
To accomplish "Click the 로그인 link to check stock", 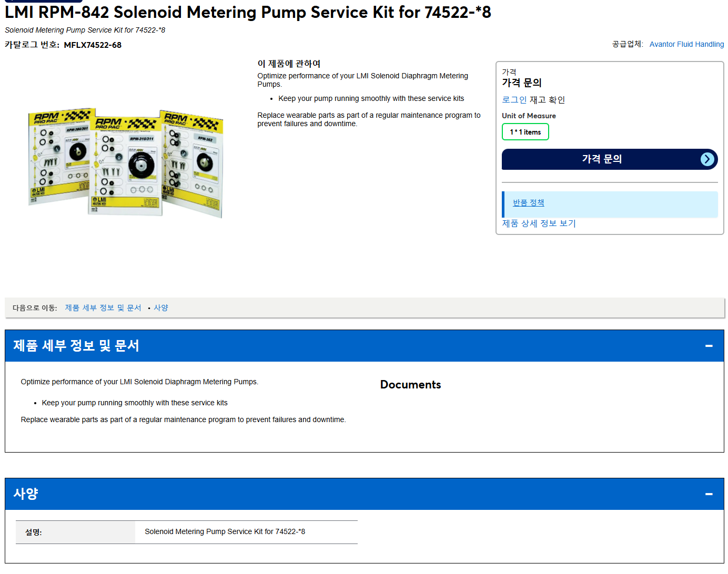I will [514, 99].
